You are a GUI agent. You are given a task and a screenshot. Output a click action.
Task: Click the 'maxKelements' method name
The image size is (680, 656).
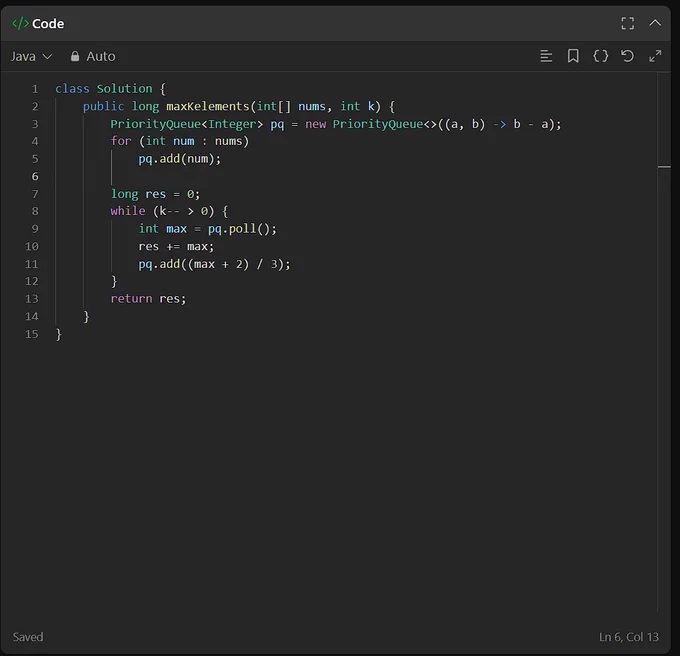tap(208, 106)
